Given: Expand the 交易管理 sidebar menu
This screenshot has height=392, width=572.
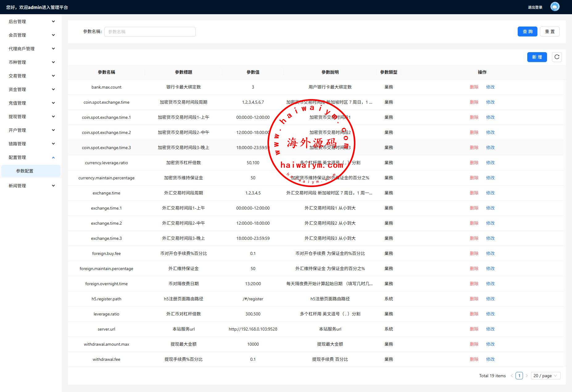Looking at the screenshot, I should tap(53, 76).
